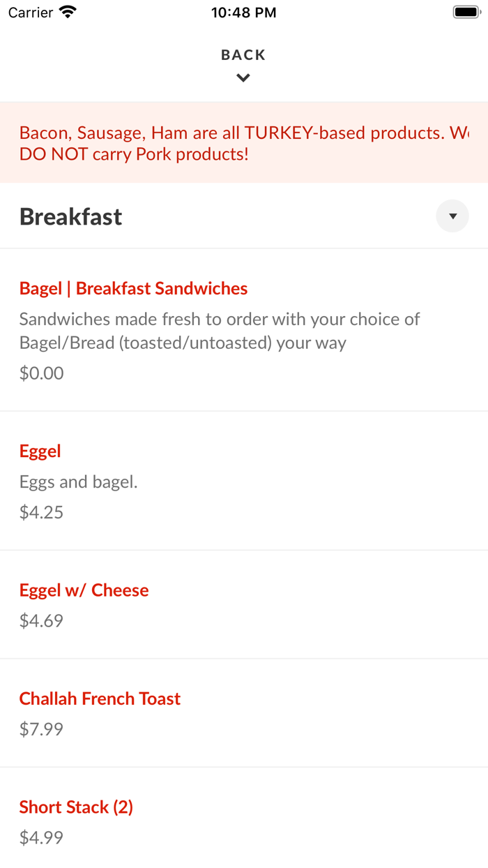Select the Eggel menu item
The height and width of the screenshot is (868, 488).
click(x=40, y=451)
